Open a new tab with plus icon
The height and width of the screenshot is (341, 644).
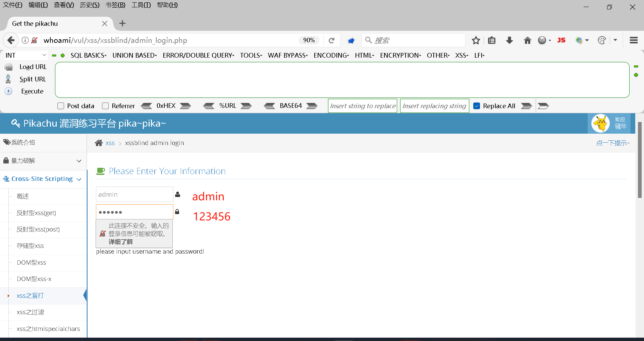pos(122,23)
